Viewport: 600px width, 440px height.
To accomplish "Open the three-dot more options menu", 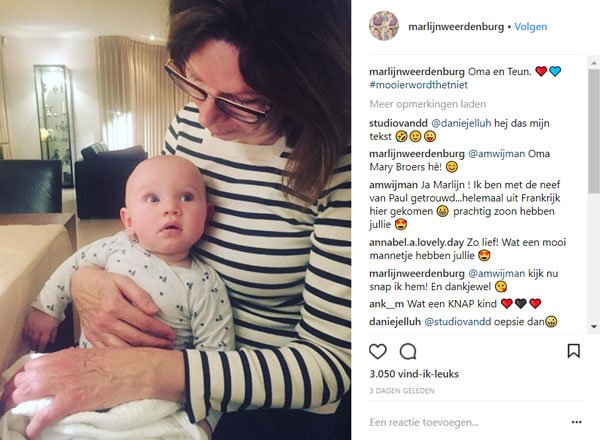I will pyautogui.click(x=576, y=422).
